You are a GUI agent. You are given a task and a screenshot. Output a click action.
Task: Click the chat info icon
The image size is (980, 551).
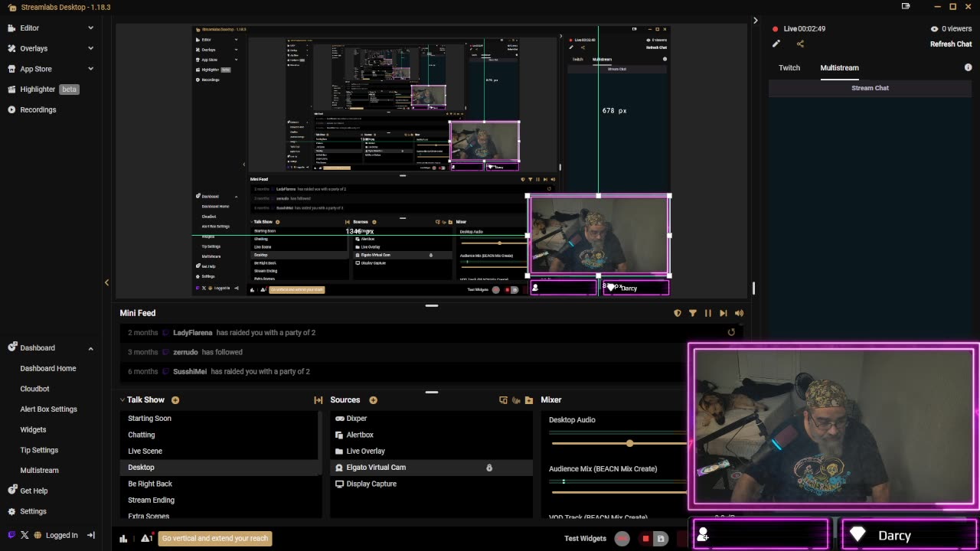(x=968, y=67)
